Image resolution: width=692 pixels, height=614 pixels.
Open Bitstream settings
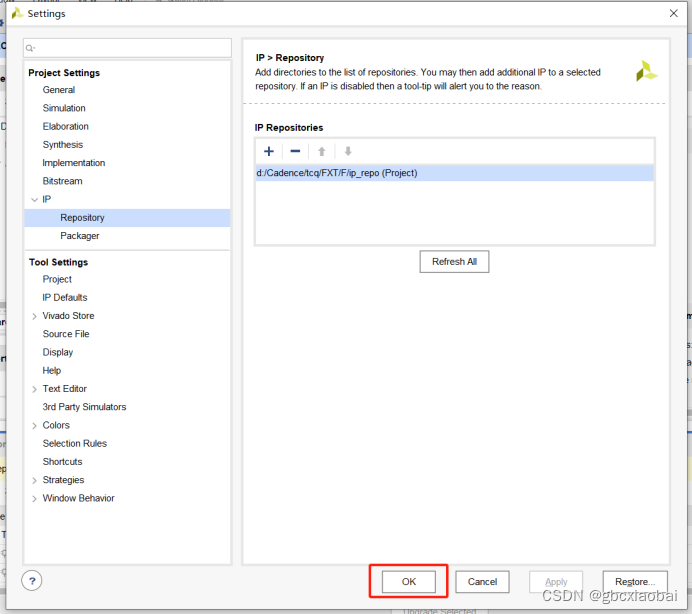pos(62,181)
